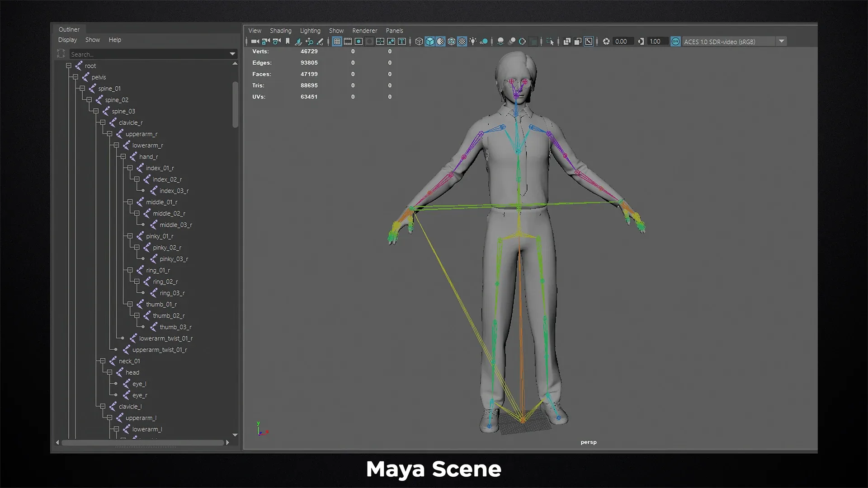
Task: Open the Outliner Display menu
Action: click(67, 40)
